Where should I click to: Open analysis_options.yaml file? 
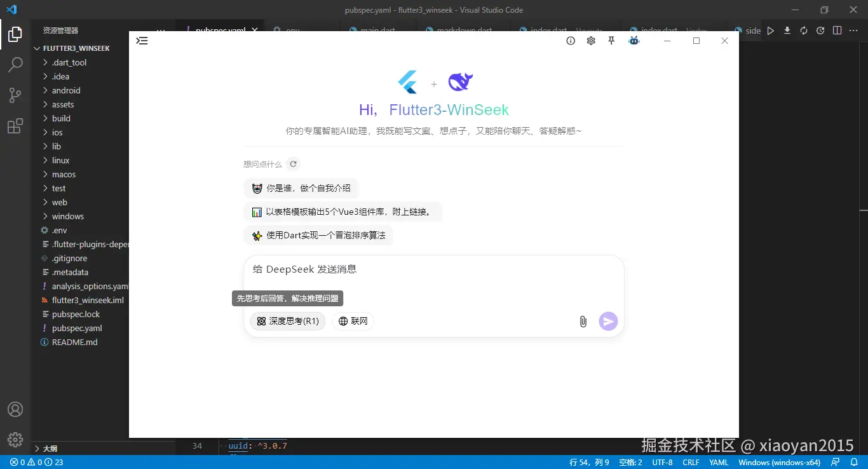90,286
